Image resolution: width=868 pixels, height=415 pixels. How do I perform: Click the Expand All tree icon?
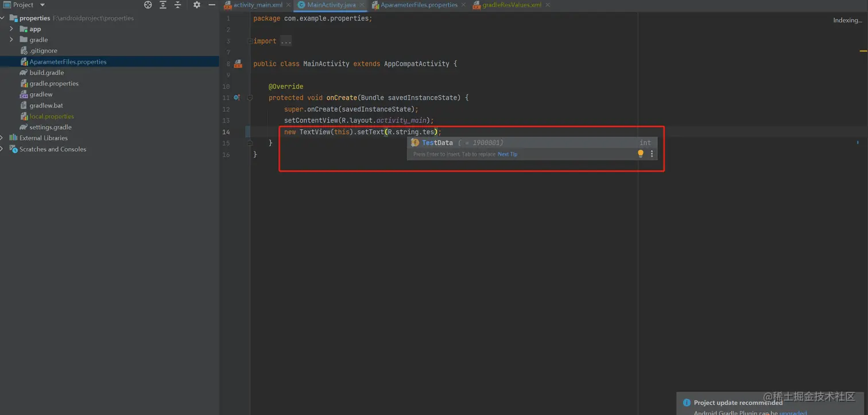coord(163,5)
